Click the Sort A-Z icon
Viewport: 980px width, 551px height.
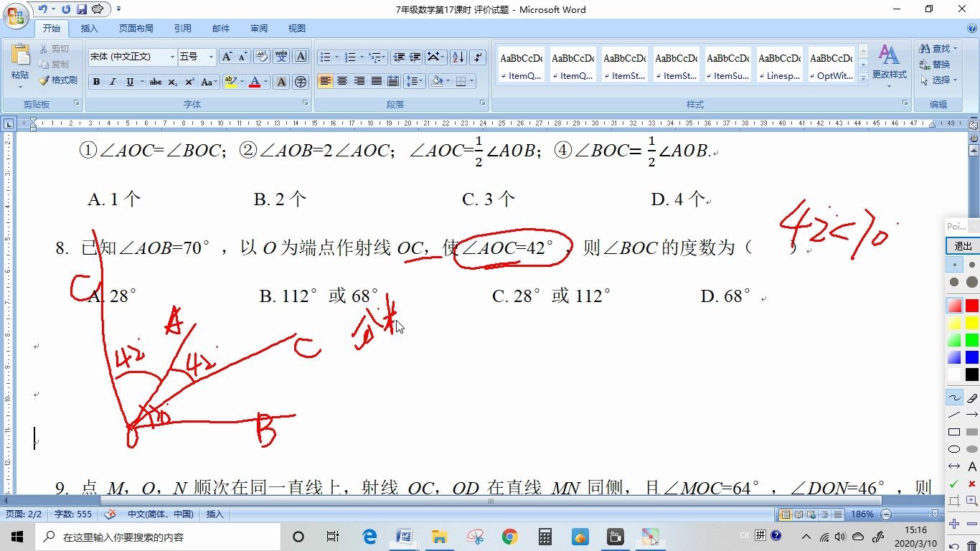[x=458, y=57]
